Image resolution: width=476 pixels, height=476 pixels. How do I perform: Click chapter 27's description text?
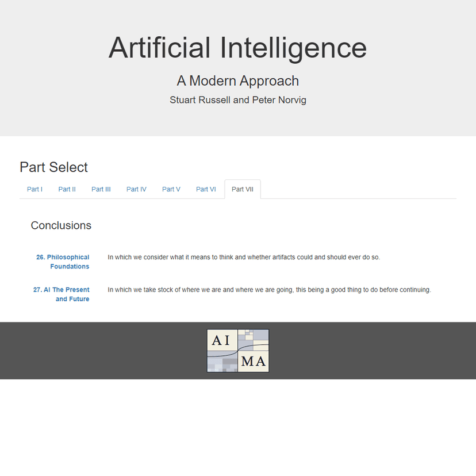pos(268,290)
